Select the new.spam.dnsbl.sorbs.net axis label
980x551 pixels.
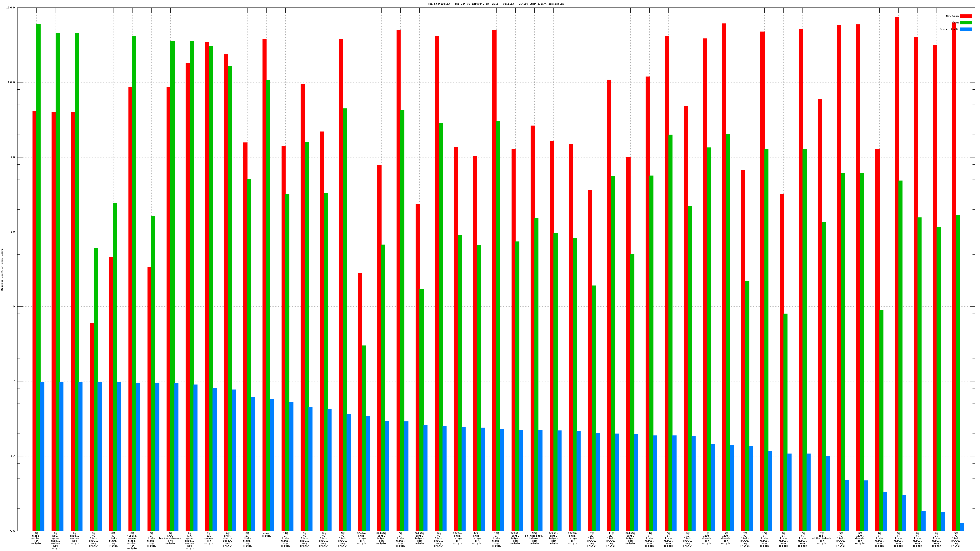(x=56, y=541)
